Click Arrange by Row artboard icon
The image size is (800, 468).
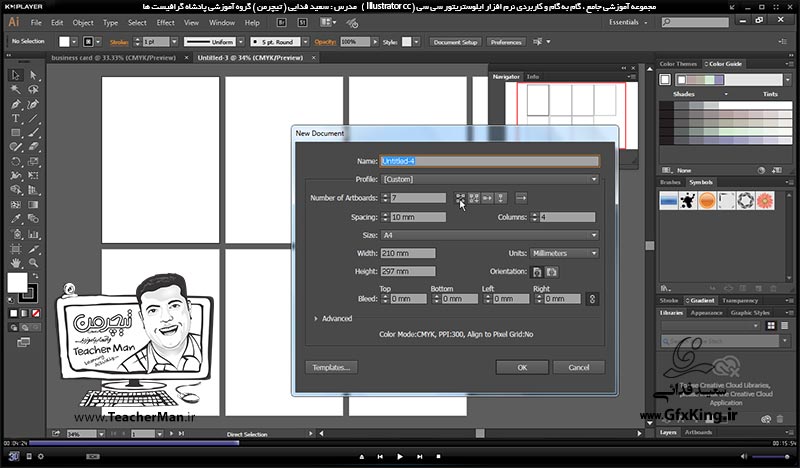click(x=488, y=198)
